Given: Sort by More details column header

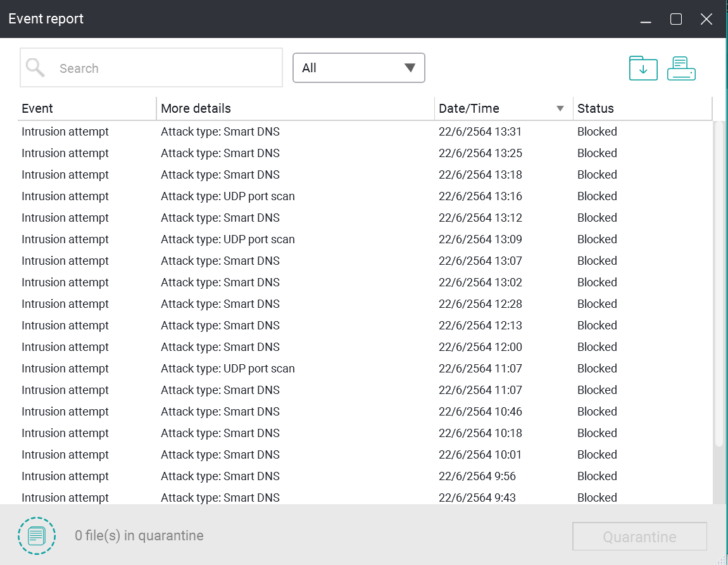Looking at the screenshot, I should 196,108.
